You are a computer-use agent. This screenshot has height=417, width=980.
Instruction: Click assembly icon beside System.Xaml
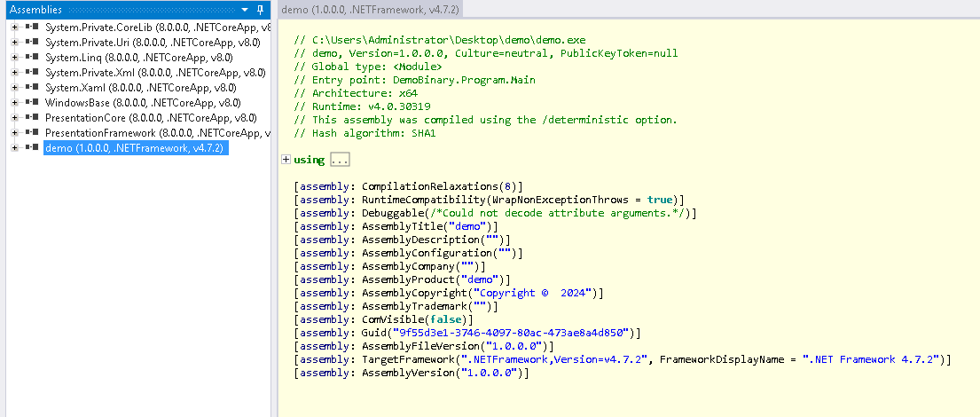(33, 88)
